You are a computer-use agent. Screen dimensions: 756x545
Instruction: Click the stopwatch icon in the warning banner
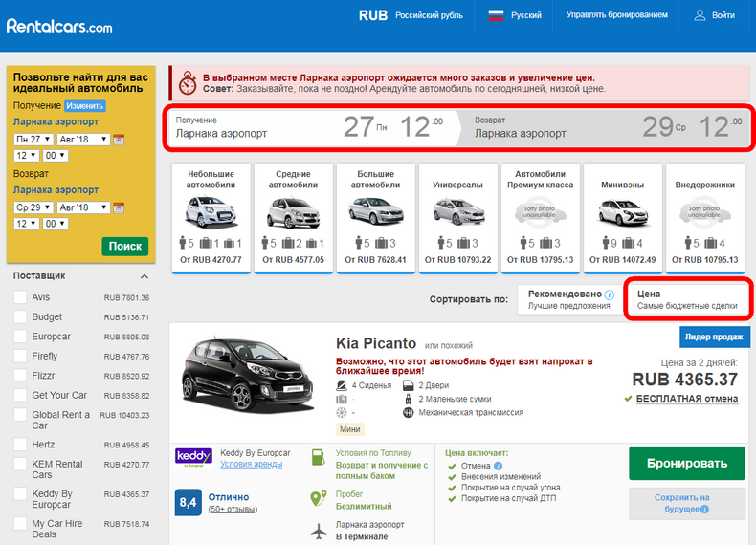tap(188, 83)
